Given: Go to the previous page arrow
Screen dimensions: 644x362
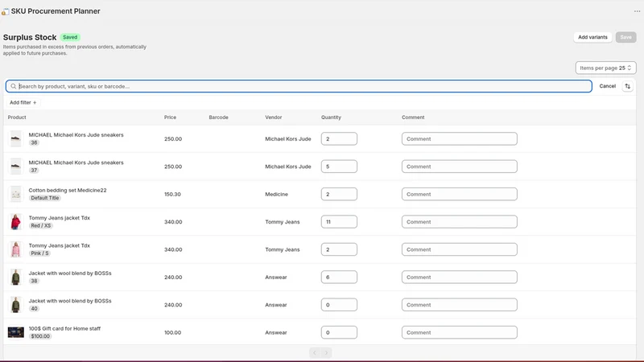Looking at the screenshot, I should [315, 352].
